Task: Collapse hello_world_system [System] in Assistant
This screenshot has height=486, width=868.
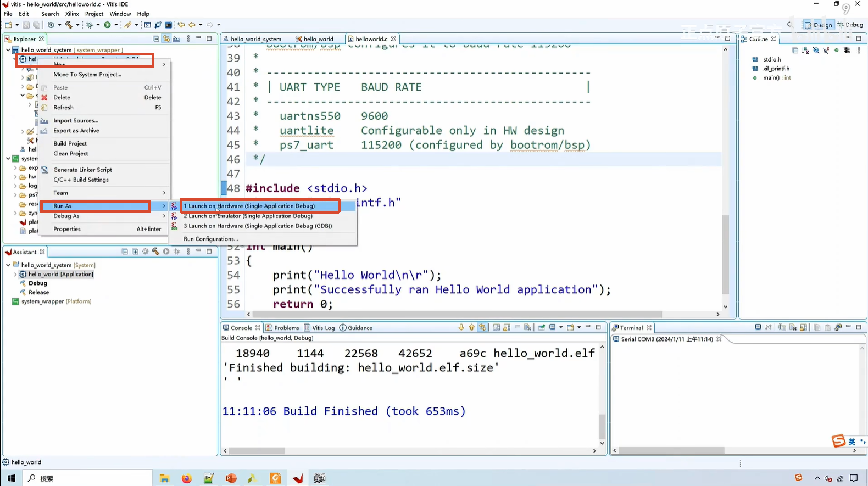Action: point(8,265)
